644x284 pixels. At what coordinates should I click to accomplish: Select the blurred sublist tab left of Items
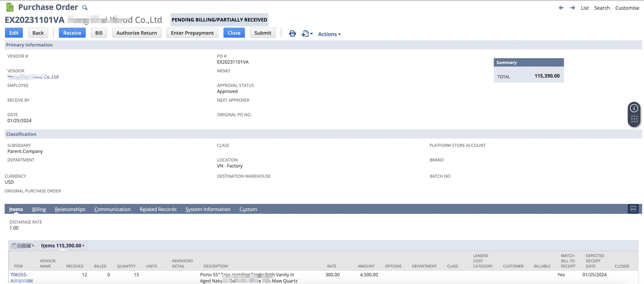(22, 246)
